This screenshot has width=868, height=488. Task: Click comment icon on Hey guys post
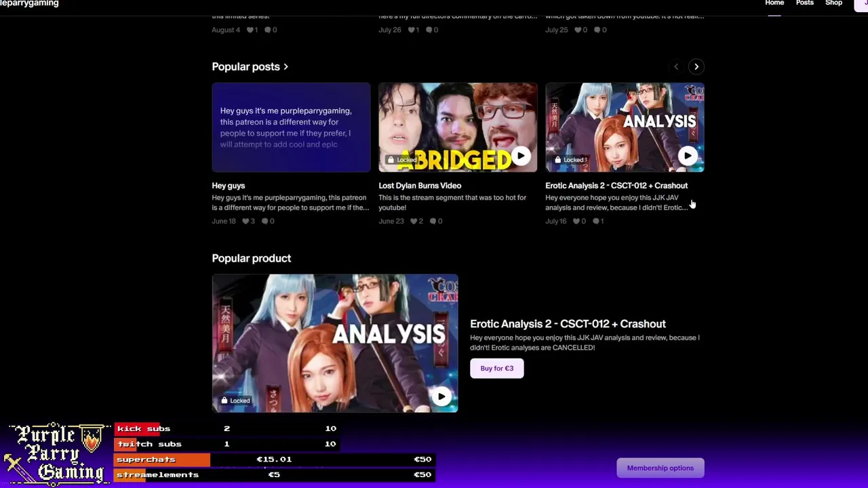267,221
